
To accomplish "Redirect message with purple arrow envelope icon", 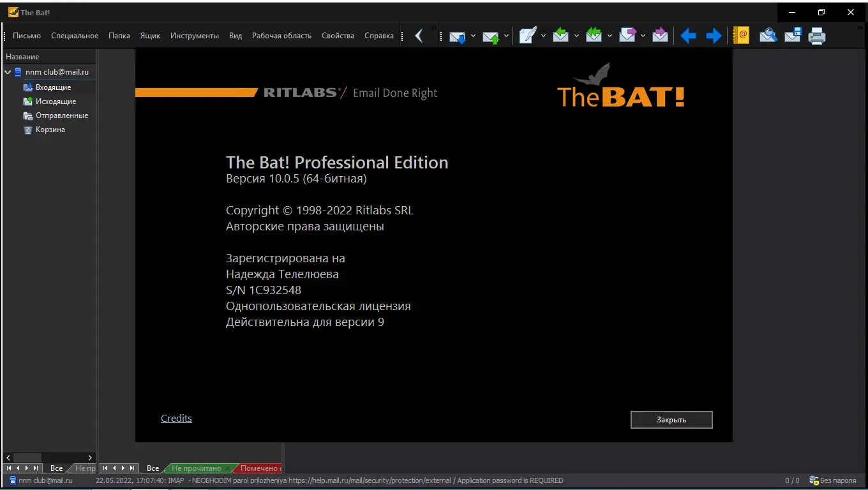I will [x=660, y=36].
